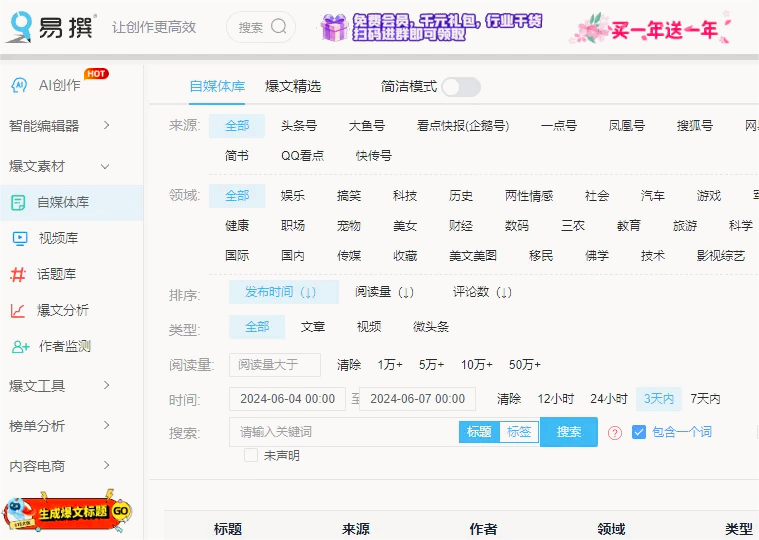Screen dimensions: 759x540
Task: Click the 视频库 video icon
Action: pos(19,238)
